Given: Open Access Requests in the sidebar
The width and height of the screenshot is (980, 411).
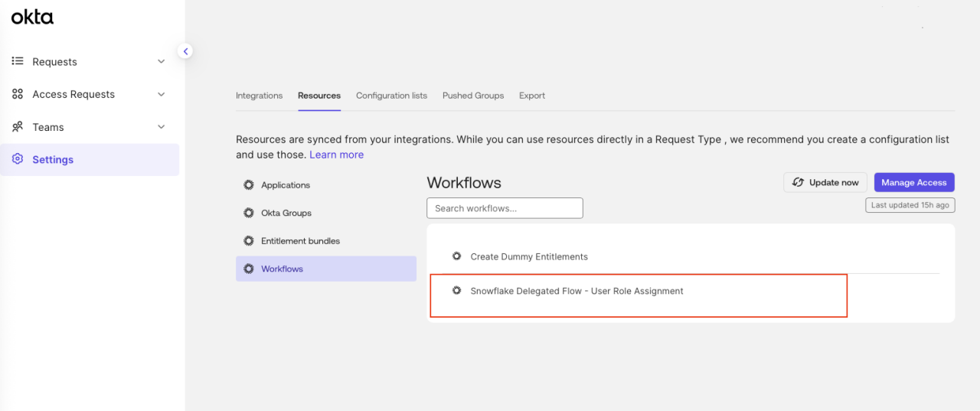Looking at the screenshot, I should [x=90, y=94].
